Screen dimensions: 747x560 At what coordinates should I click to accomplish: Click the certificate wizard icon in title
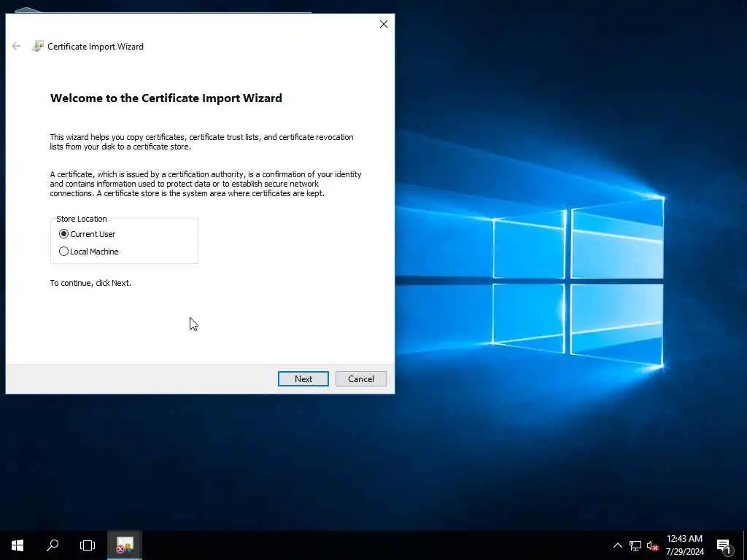tap(38, 46)
